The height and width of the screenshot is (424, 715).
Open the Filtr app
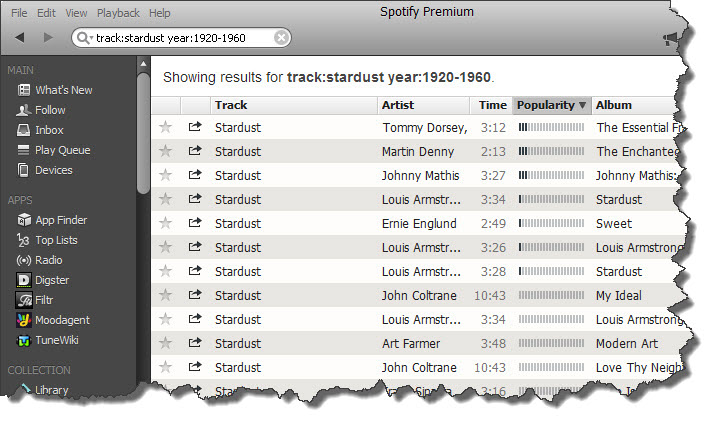(x=46, y=300)
